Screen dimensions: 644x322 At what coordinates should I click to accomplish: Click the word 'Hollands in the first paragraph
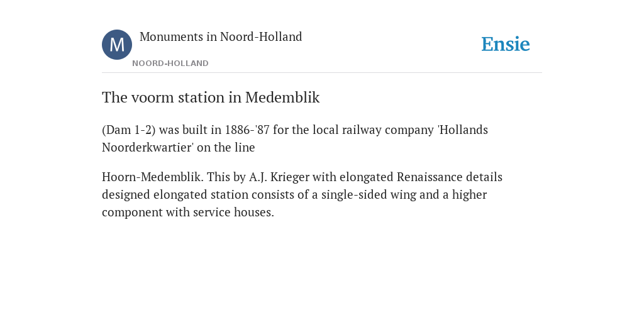[462, 130]
